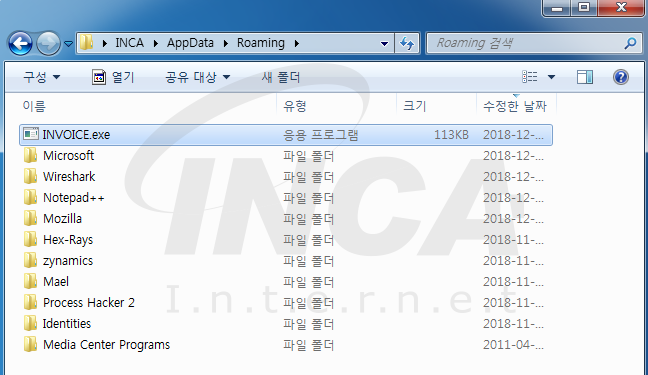Select the Microsoft folder name
This screenshot has width=648, height=375.
point(69,156)
